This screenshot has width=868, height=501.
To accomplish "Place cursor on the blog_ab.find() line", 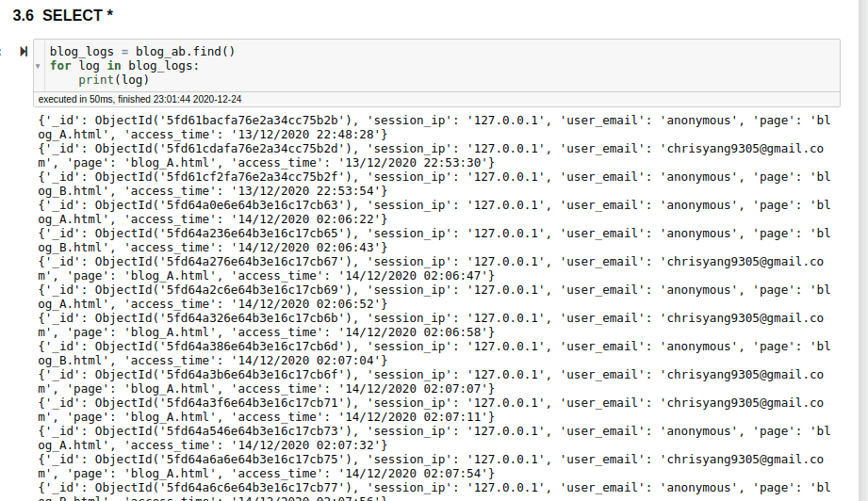I will click(x=142, y=51).
